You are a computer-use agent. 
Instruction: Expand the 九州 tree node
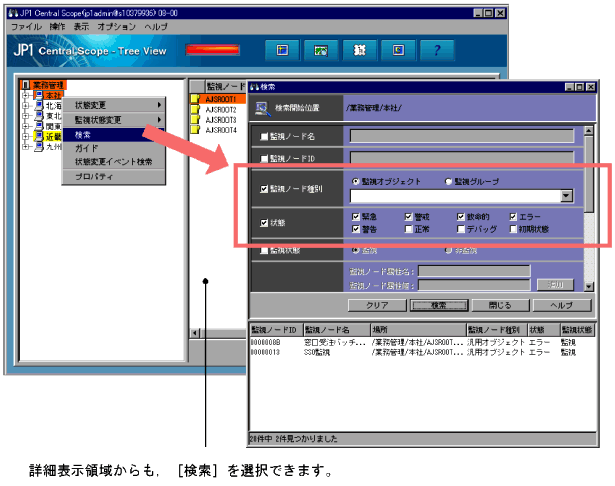pyautogui.click(x=26, y=146)
